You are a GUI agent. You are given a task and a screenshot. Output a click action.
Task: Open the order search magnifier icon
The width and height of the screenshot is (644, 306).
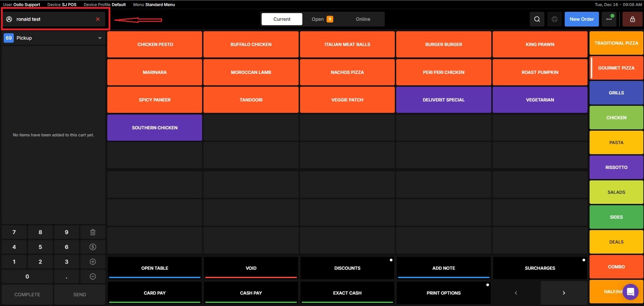coord(537,19)
